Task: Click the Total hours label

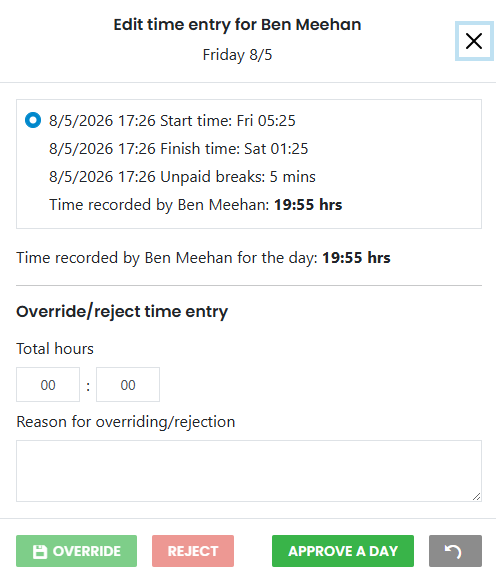Action: click(x=55, y=349)
